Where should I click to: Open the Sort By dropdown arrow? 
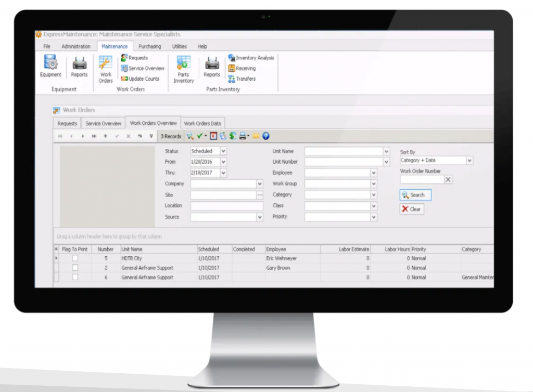point(469,161)
